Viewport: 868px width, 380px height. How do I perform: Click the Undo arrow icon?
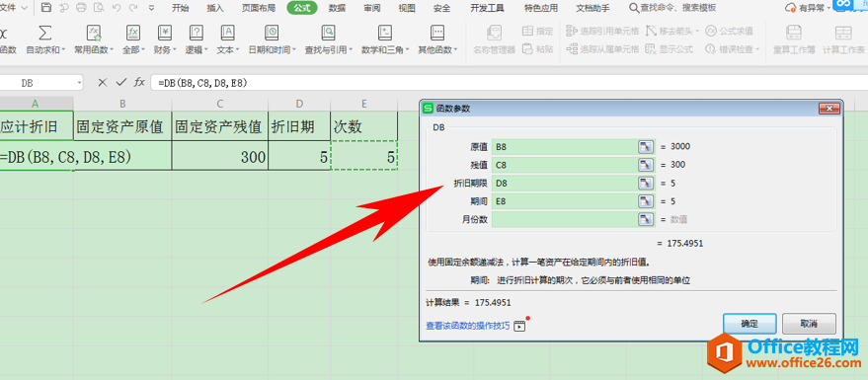(x=116, y=8)
